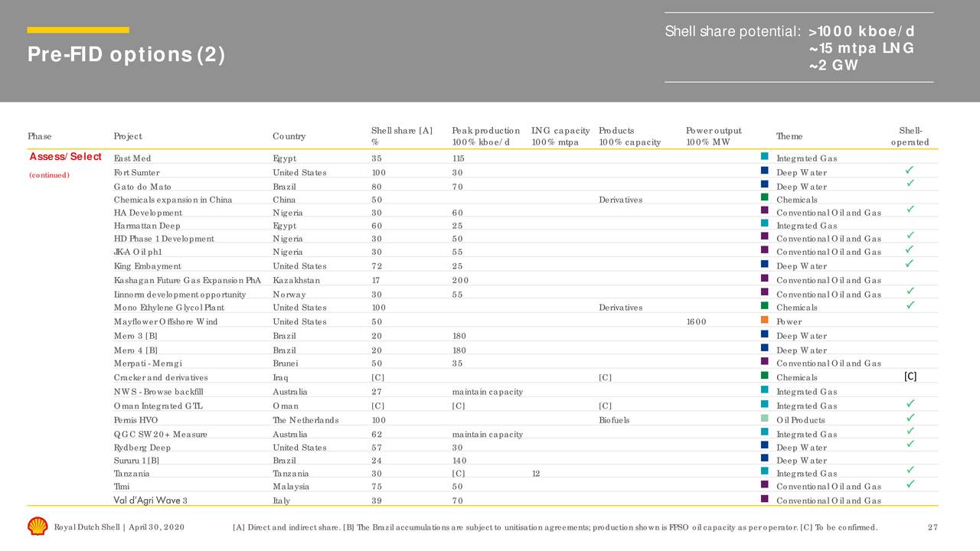The image size is (980, 551).
Task: Click the '>1000 kboe/d' value in header
Action: (x=861, y=32)
